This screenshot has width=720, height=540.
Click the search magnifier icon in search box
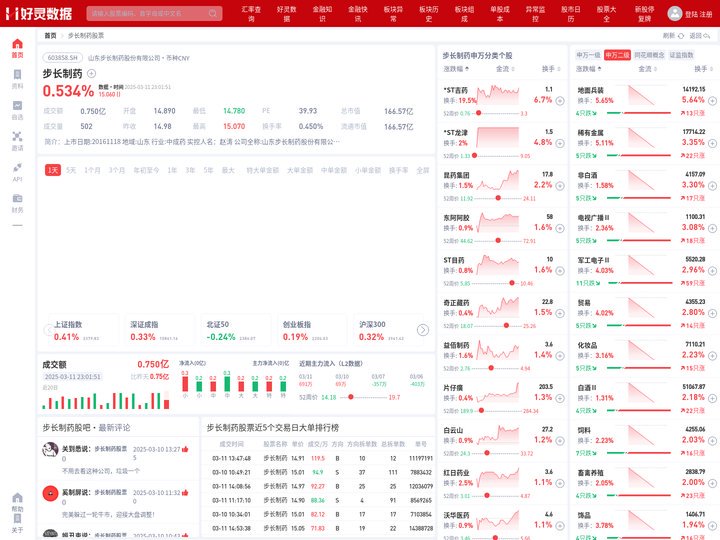pos(213,13)
